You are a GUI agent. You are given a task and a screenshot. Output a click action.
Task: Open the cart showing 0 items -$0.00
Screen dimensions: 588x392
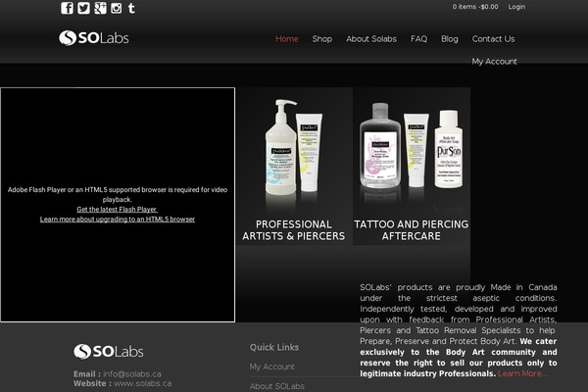click(475, 7)
